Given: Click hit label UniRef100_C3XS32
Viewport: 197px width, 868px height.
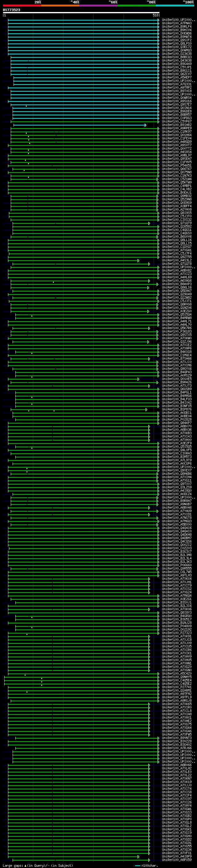Looking at the screenshot, I should [176, 220].
